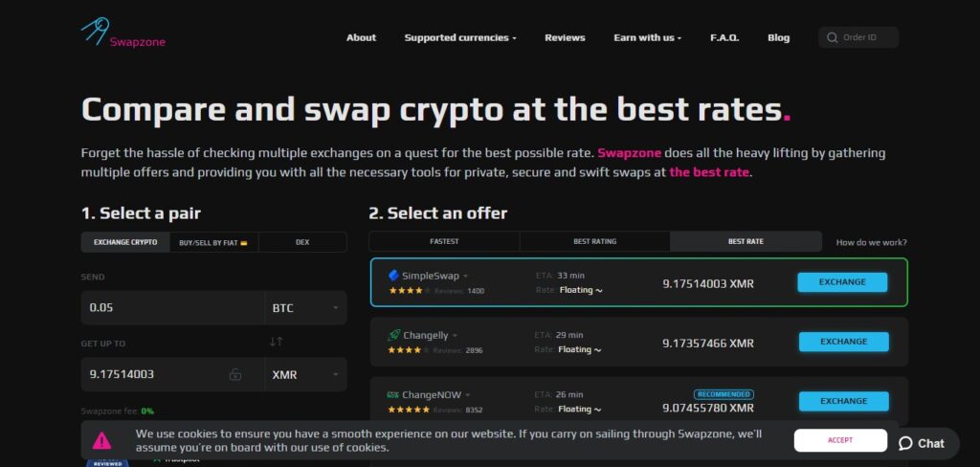Screen dimensions: 980x467
Task: Click the search magnifier icon in header
Action: (x=832, y=37)
